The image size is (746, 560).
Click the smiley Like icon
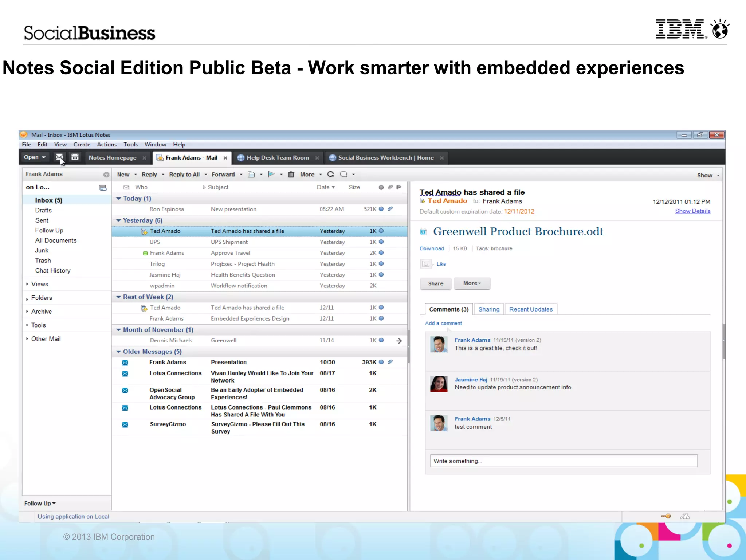pyautogui.click(x=426, y=264)
